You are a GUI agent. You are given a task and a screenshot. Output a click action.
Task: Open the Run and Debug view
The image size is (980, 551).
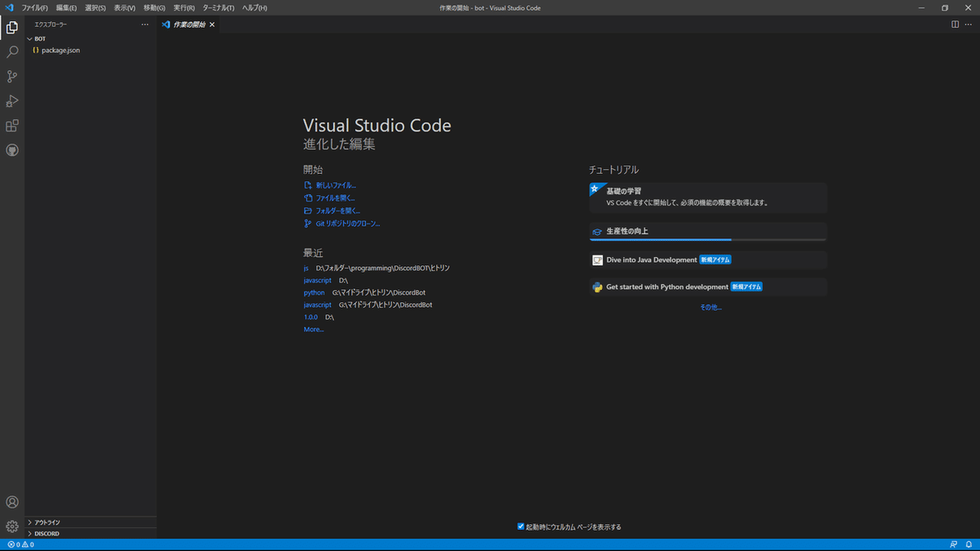(x=12, y=101)
